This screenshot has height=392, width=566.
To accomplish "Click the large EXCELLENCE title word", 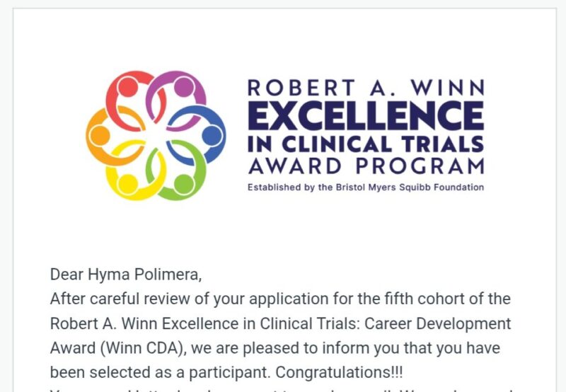I will coord(366,115).
